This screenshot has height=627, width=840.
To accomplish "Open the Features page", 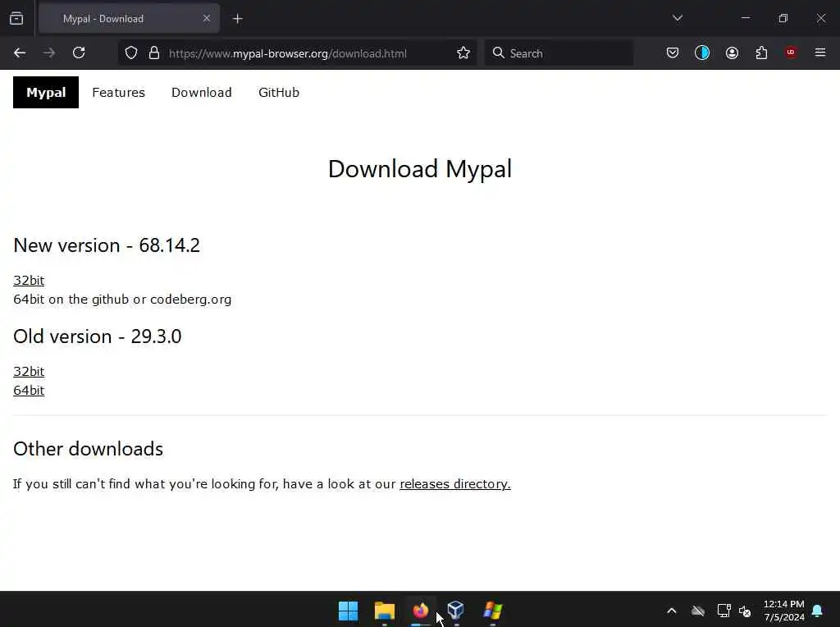I will [118, 92].
